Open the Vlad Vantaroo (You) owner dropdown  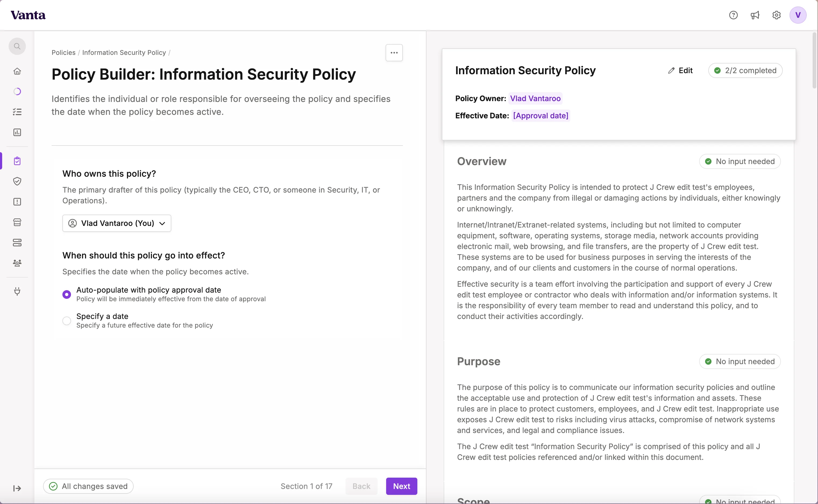pos(117,223)
